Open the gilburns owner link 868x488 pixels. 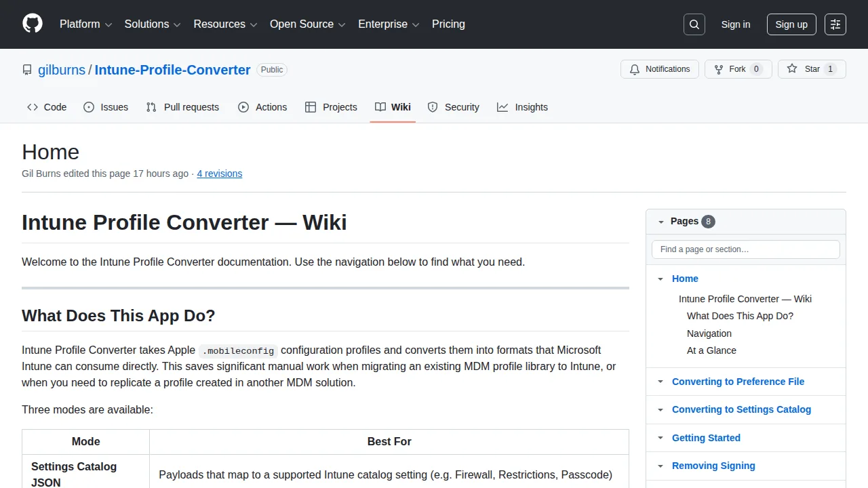point(62,70)
